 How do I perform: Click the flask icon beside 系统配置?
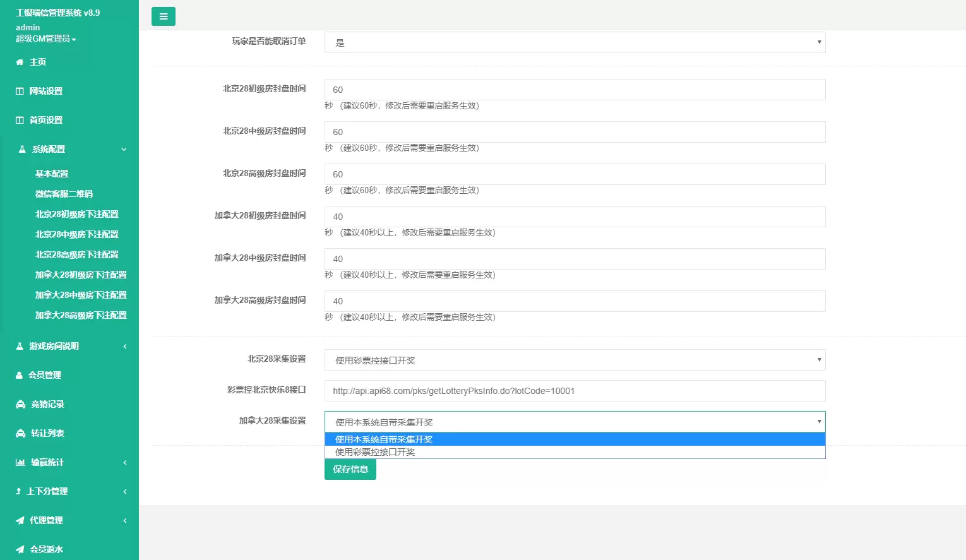[x=22, y=150]
